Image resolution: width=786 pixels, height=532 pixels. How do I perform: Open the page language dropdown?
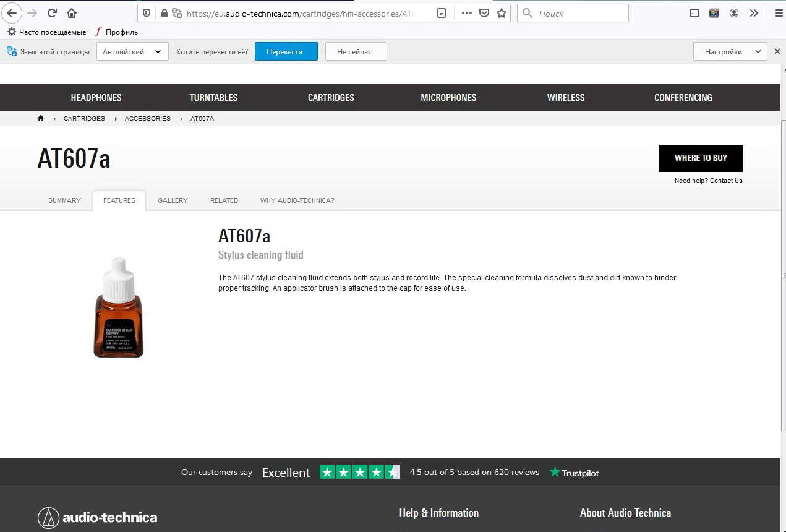pyautogui.click(x=132, y=52)
